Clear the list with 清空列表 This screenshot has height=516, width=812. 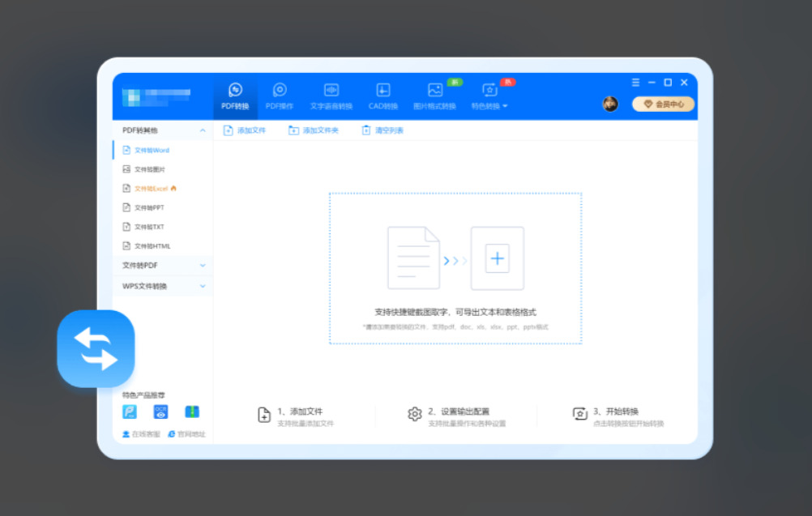click(x=382, y=130)
